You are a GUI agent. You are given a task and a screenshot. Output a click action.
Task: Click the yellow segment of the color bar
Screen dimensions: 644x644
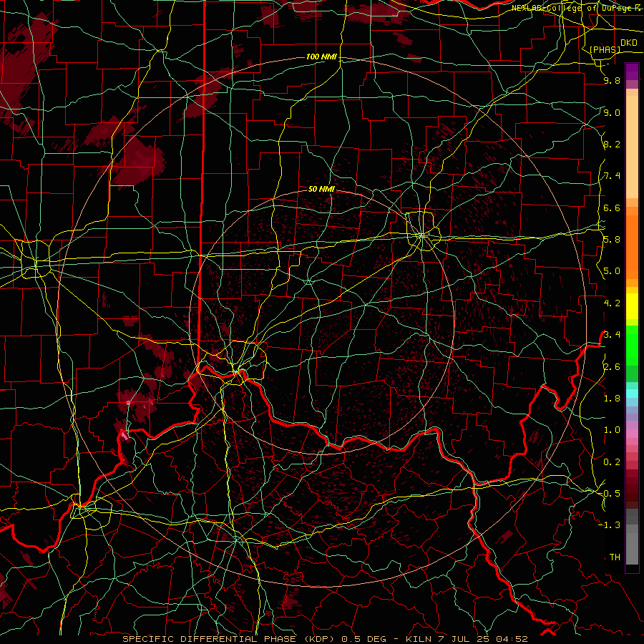pyautogui.click(x=632, y=306)
